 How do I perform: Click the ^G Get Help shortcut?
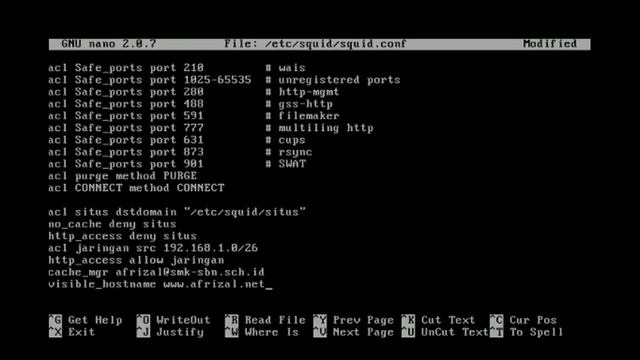click(86, 320)
